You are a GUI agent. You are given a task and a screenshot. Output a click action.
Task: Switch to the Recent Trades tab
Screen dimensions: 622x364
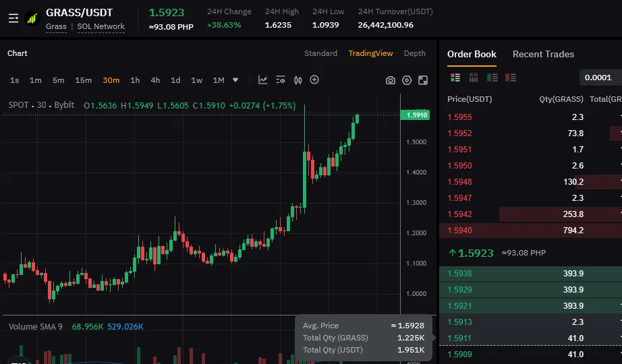coord(543,55)
